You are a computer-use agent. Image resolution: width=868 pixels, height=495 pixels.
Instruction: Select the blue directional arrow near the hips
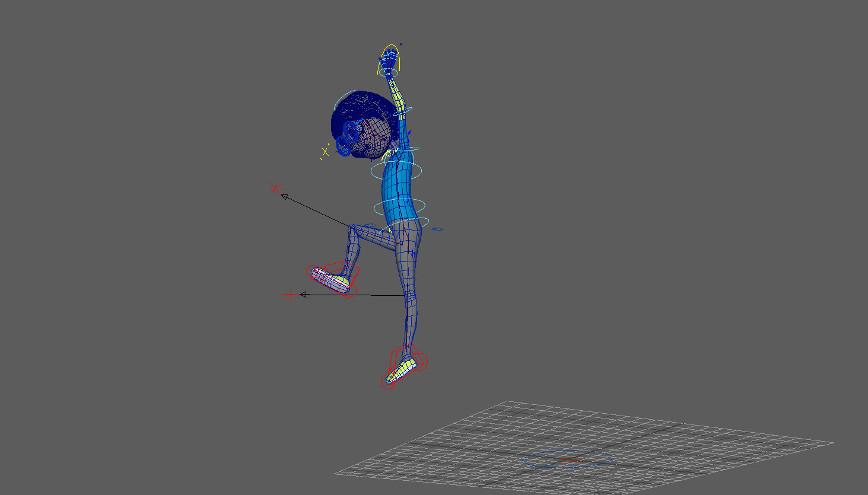coord(438,229)
